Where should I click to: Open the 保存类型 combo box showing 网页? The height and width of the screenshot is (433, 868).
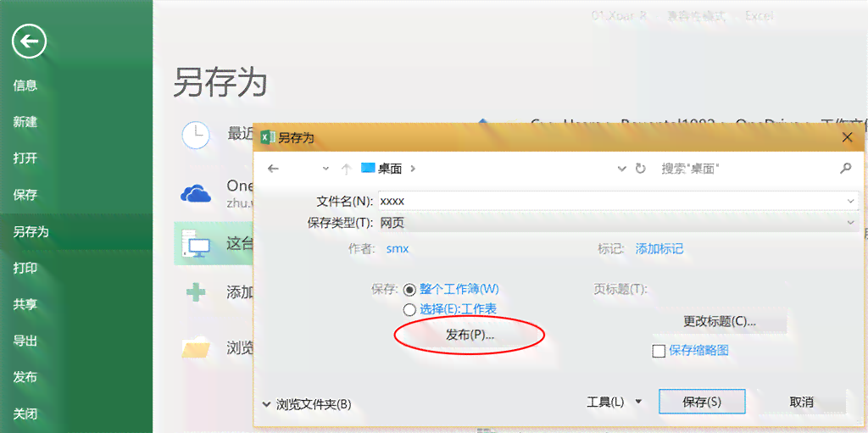point(618,223)
